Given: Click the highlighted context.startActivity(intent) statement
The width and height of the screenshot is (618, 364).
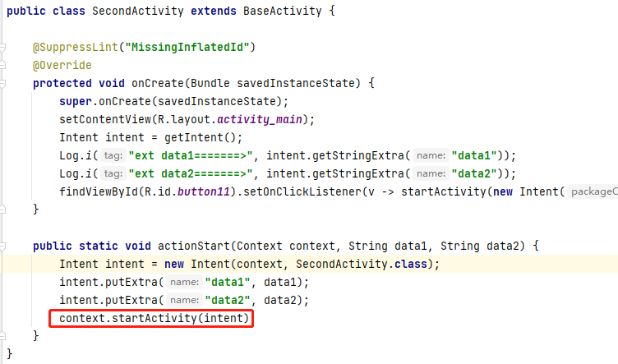Looking at the screenshot, I should tap(150, 318).
